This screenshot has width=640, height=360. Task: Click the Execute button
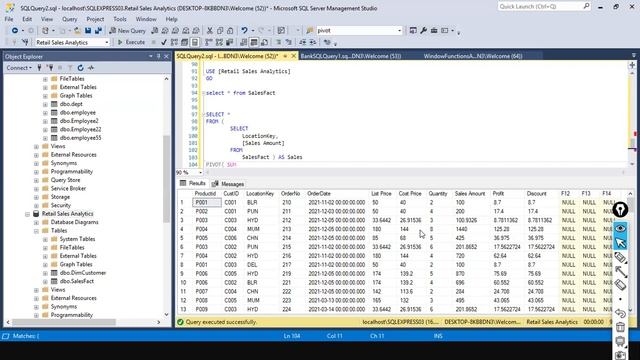coord(131,42)
